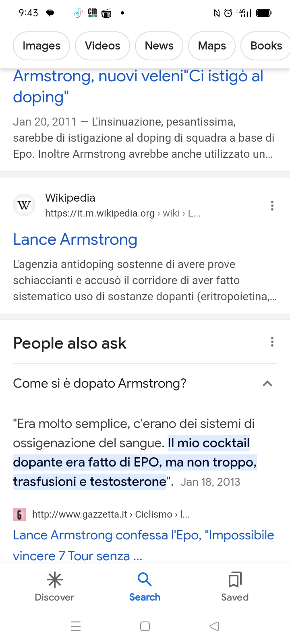Collapse the question using the chevron arrow
The image size is (290, 644).
(267, 384)
